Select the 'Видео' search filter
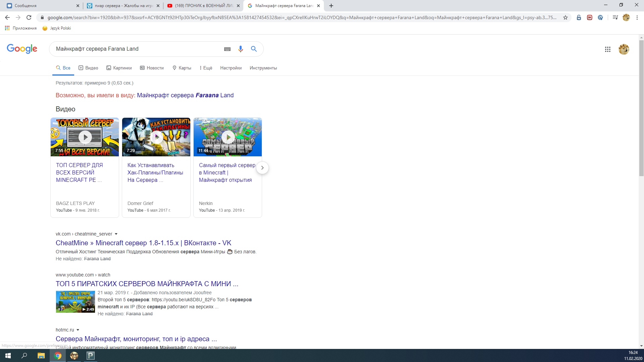This screenshot has width=644, height=362. pyautogui.click(x=88, y=68)
